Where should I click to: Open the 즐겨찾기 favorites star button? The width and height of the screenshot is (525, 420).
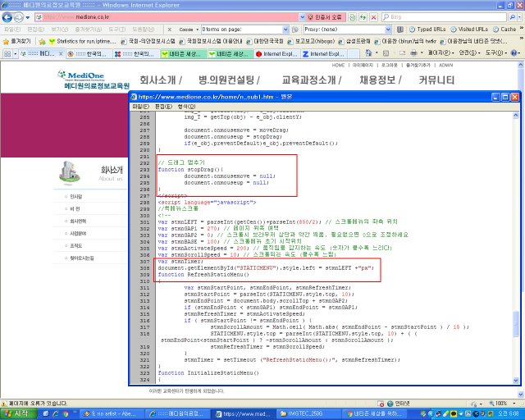tap(16, 42)
